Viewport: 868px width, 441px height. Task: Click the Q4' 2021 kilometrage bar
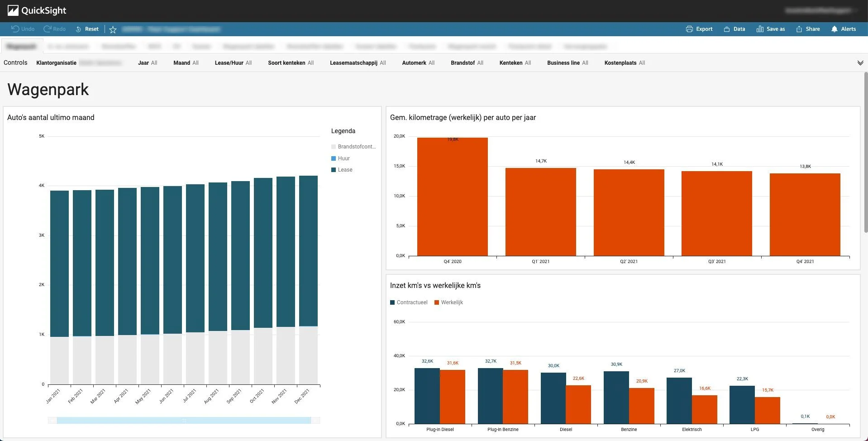(x=805, y=215)
